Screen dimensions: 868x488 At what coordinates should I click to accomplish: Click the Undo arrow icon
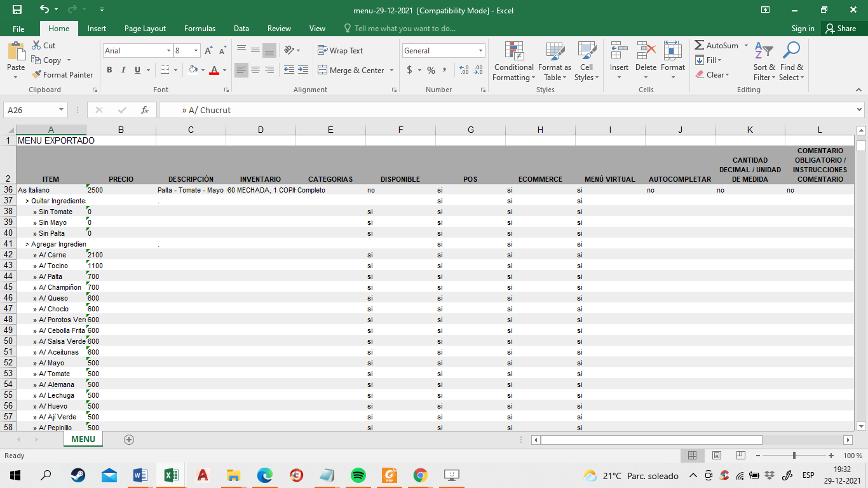[x=44, y=10]
